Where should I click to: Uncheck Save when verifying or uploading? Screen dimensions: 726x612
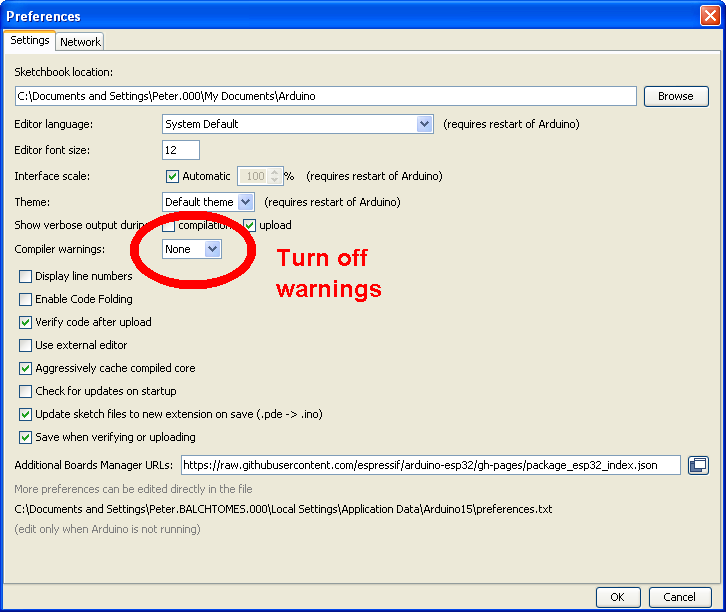click(25, 437)
